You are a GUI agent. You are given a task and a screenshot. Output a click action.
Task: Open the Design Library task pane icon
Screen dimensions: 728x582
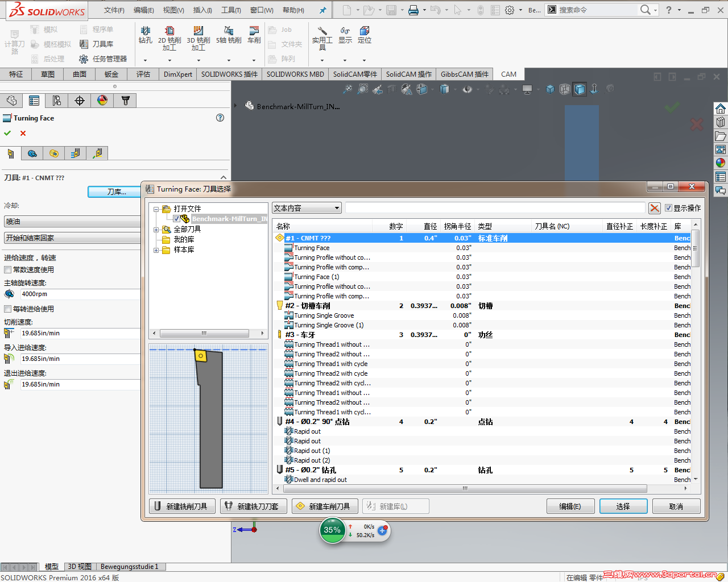pyautogui.click(x=721, y=122)
